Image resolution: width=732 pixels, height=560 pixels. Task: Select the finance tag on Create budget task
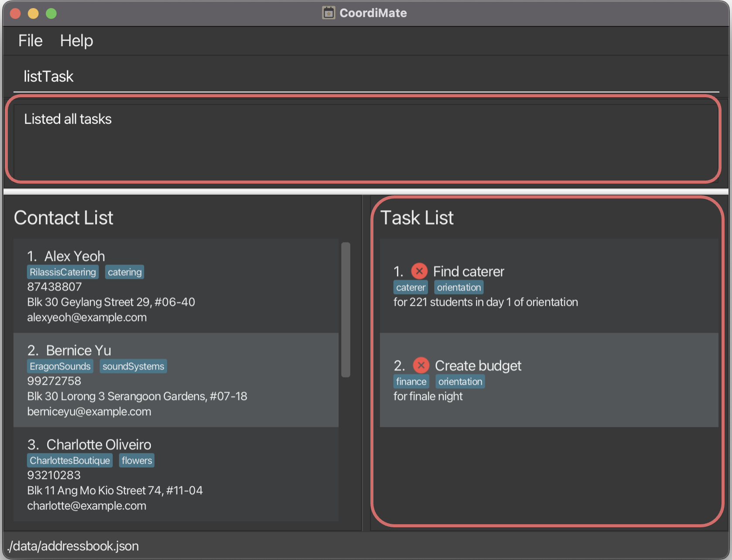click(411, 382)
